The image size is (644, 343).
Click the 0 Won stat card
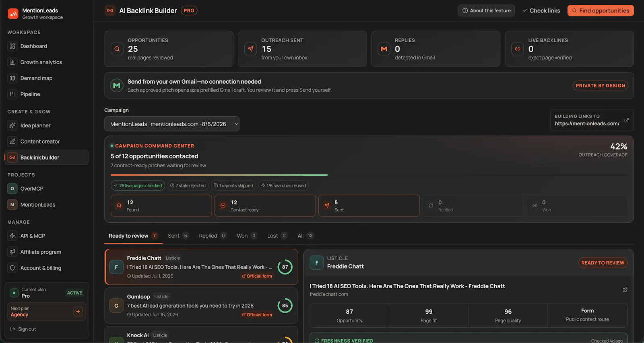pyautogui.click(x=577, y=206)
